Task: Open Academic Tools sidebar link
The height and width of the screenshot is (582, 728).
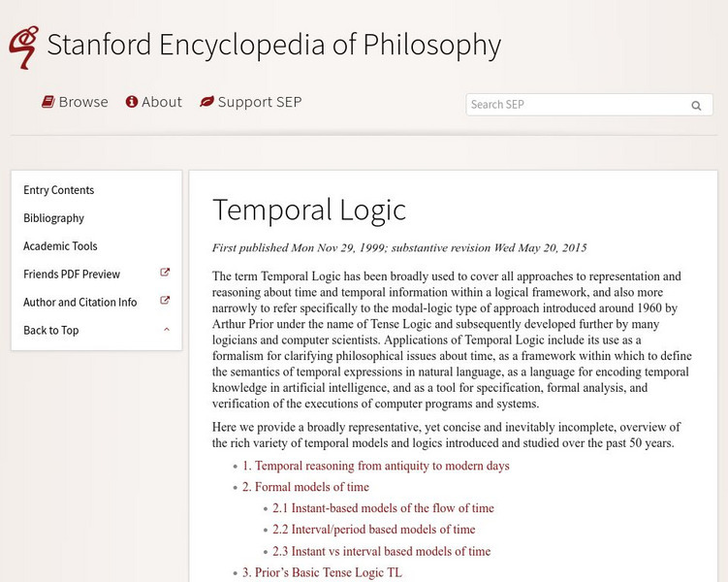Action: [60, 246]
